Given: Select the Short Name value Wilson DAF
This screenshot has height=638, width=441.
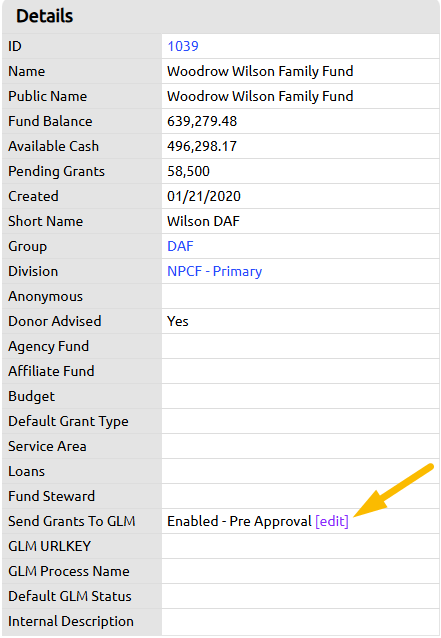Looking at the screenshot, I should pos(203,221).
